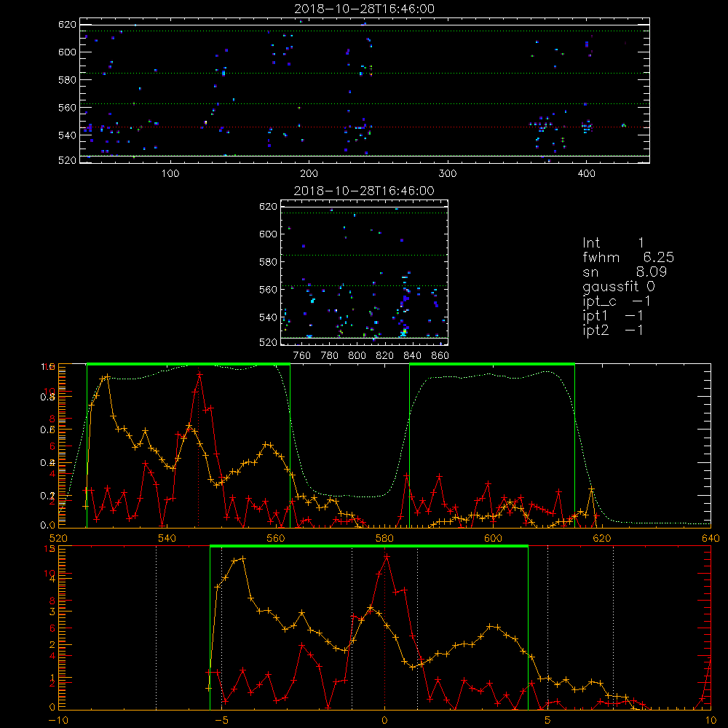Select the 'Int 1' parameter line
The image size is (728, 728).
point(613,243)
